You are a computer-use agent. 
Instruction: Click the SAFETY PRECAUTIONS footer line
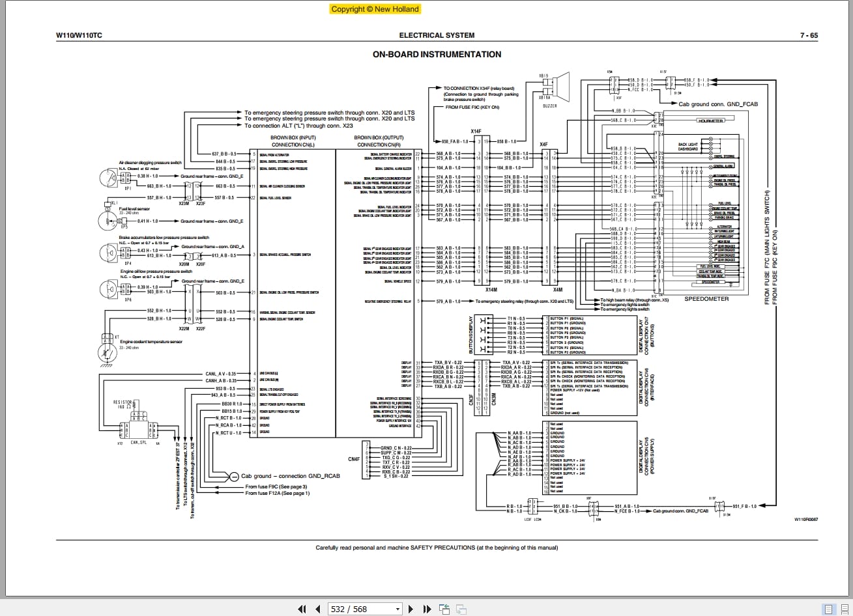[437, 548]
